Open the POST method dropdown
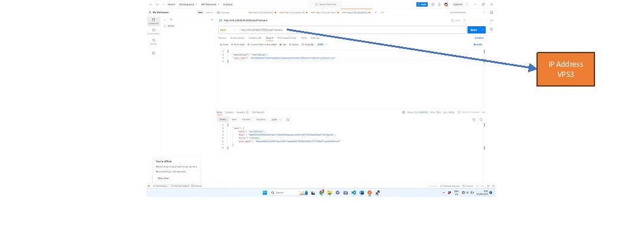644x225 pixels. point(228,30)
